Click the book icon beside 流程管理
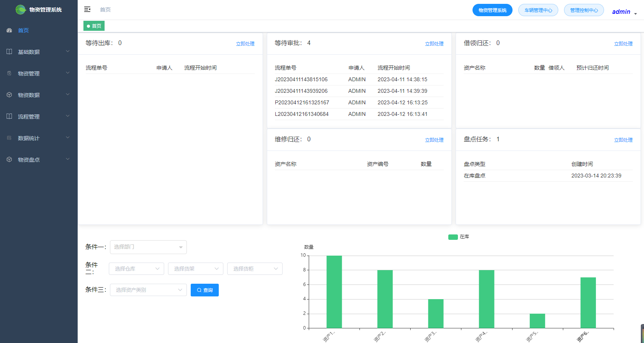Viewport: 644px width, 343px height. (x=9, y=116)
